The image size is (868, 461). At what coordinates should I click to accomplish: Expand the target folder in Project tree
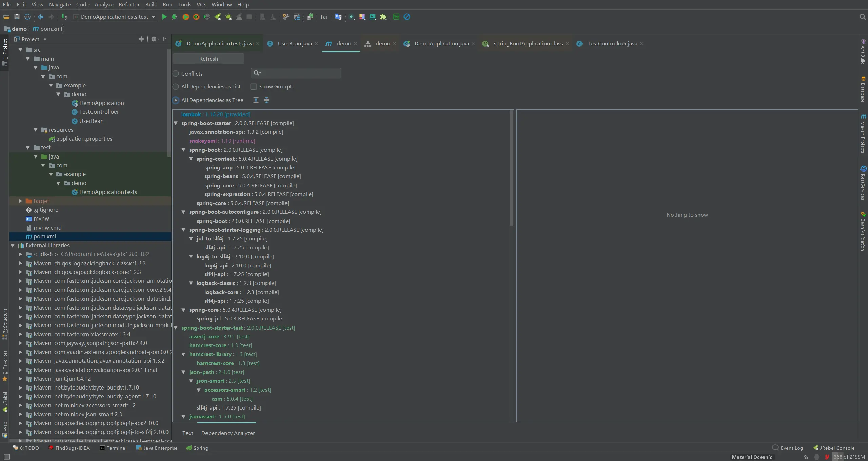(x=20, y=201)
